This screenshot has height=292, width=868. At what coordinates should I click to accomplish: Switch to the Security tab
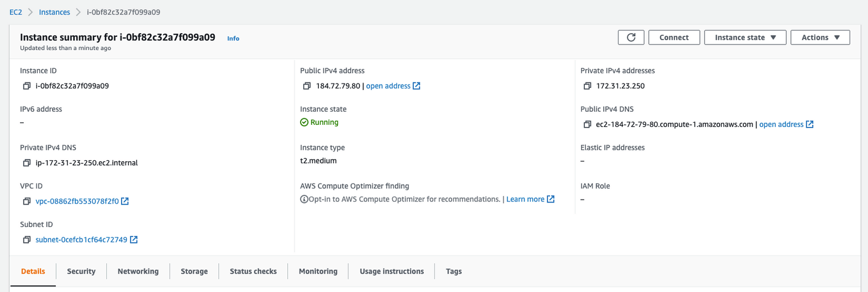point(81,271)
